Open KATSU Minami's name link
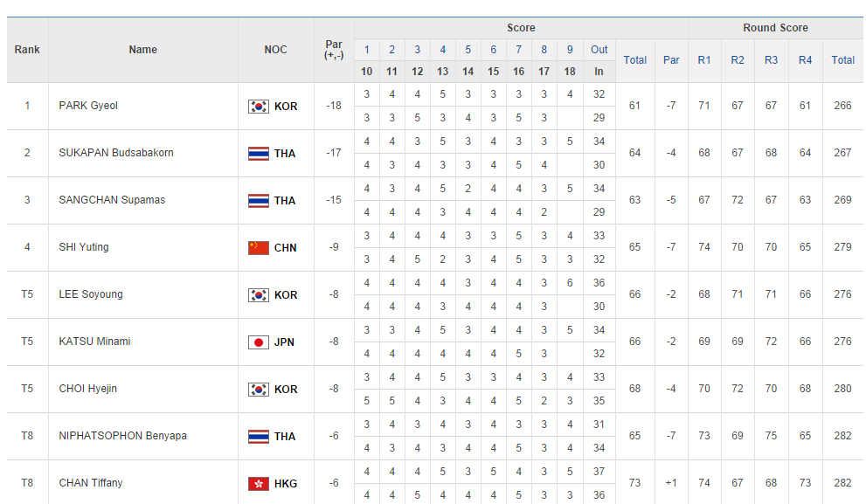Viewport: 866px width, 504px height. (94, 342)
